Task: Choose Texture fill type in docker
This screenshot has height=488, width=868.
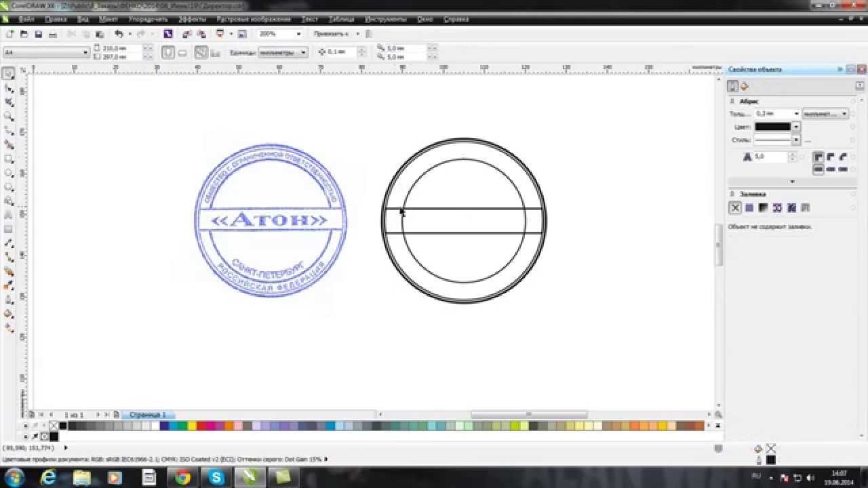Action: click(x=791, y=208)
